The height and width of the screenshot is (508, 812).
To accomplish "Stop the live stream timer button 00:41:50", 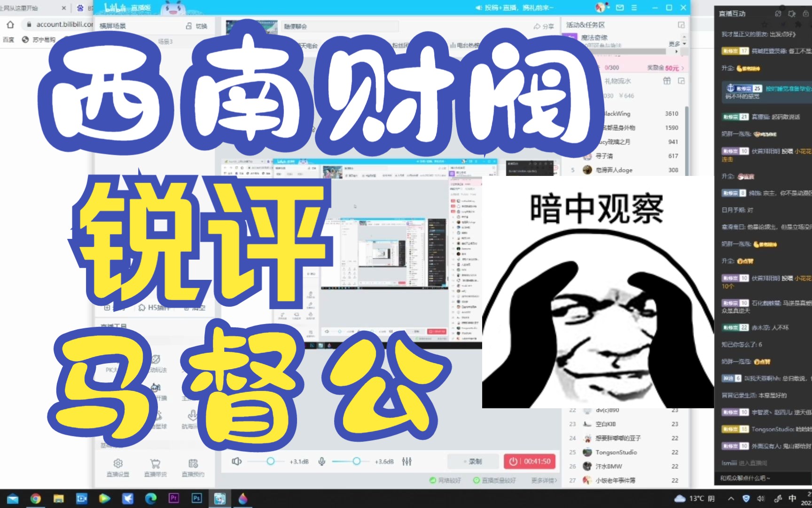I will pyautogui.click(x=530, y=461).
